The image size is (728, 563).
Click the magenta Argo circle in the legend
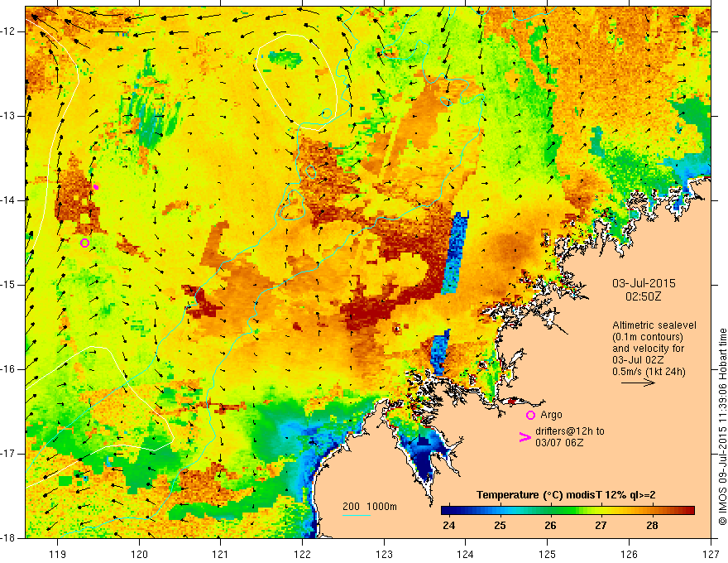(530, 416)
